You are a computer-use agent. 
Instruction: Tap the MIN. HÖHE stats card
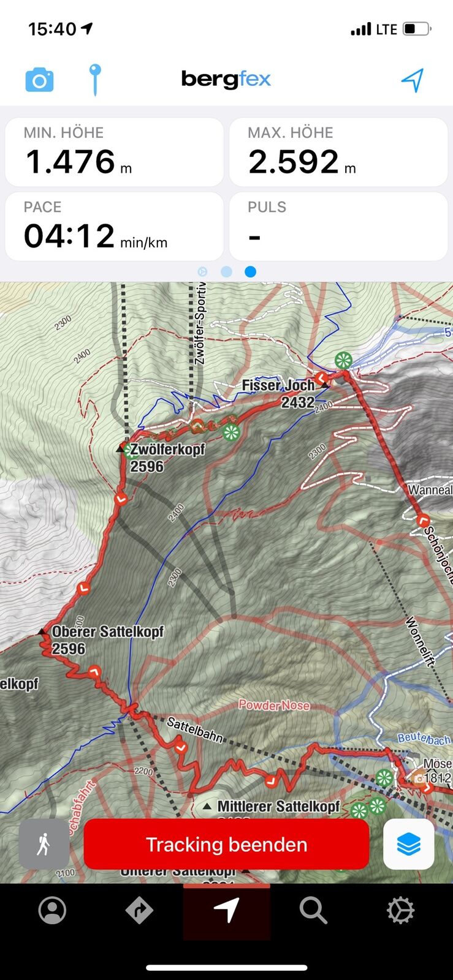pyautogui.click(x=114, y=152)
